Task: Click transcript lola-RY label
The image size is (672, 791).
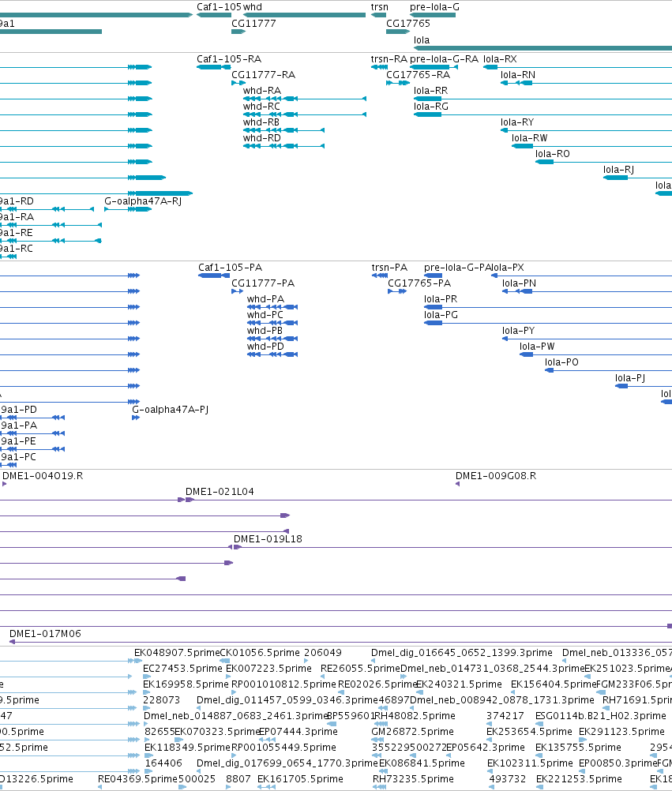Action: pyautogui.click(x=517, y=122)
